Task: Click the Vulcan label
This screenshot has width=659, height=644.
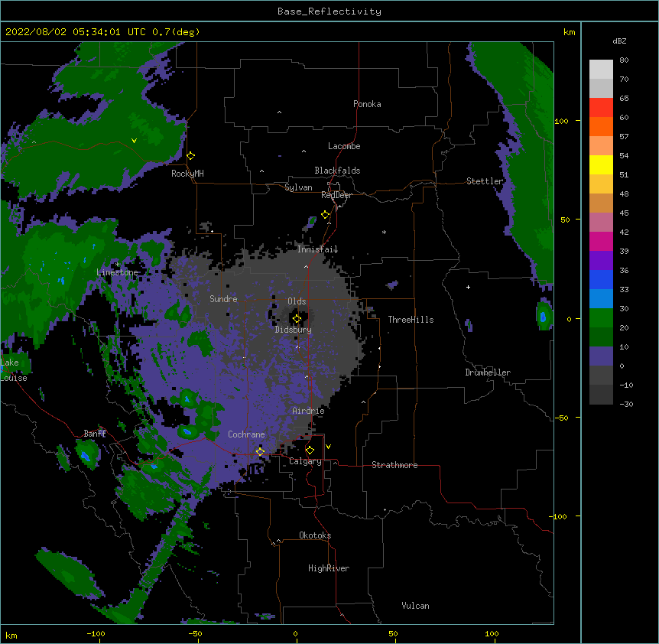Action: [415, 606]
